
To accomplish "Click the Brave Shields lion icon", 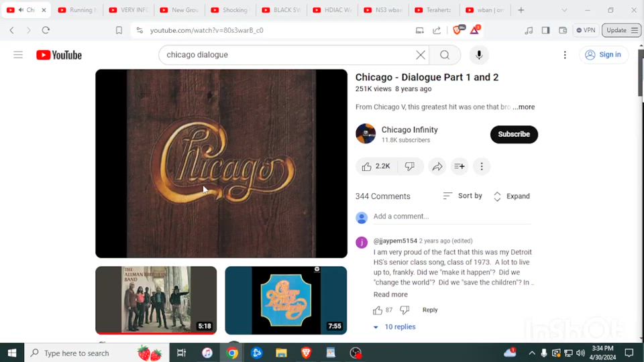I will 458,30.
